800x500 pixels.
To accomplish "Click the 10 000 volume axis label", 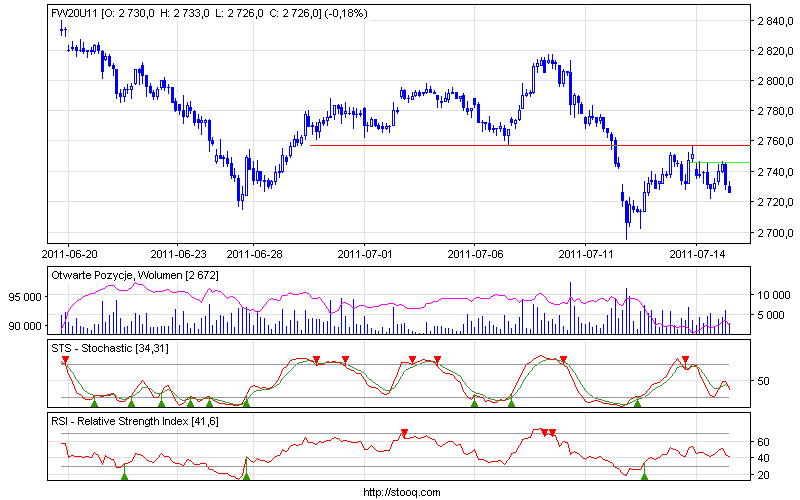I will pos(773,295).
